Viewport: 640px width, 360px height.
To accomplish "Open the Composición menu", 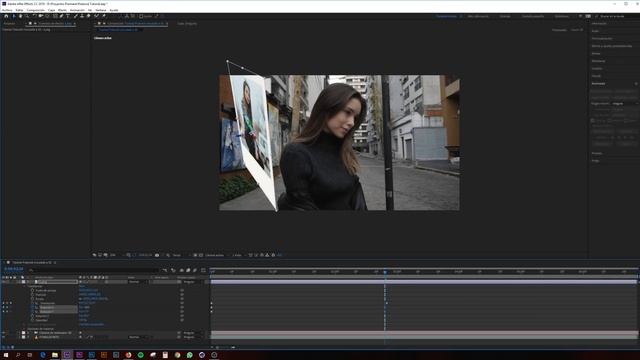I will click(36, 10).
